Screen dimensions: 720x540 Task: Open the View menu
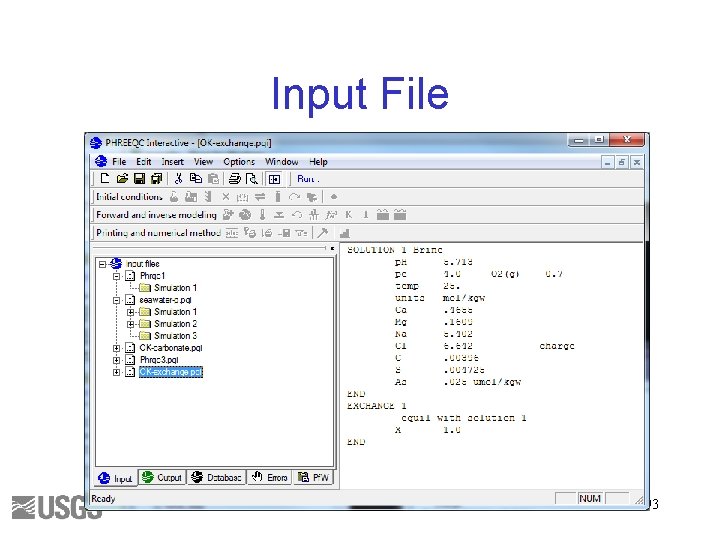(x=203, y=162)
